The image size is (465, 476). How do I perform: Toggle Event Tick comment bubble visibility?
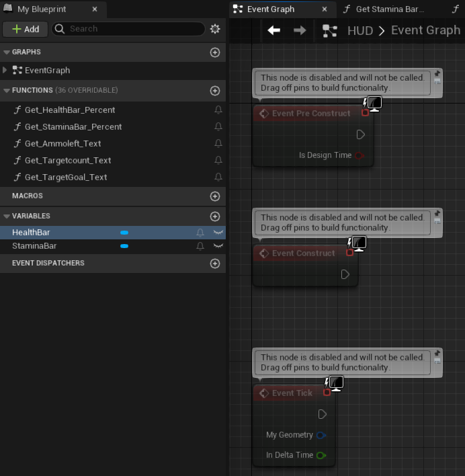(437, 361)
